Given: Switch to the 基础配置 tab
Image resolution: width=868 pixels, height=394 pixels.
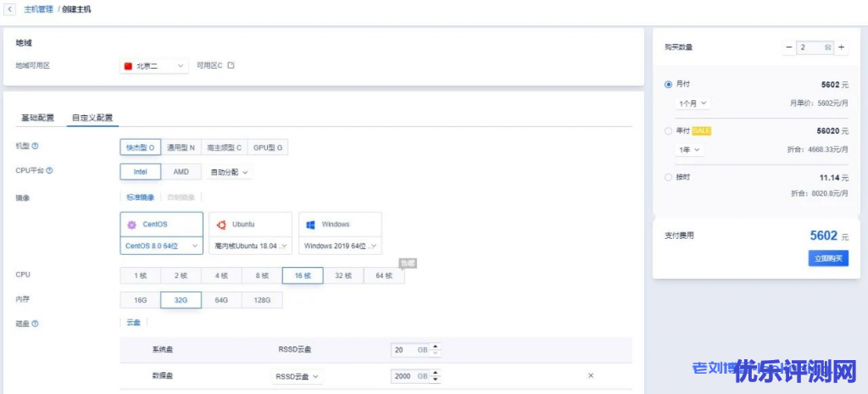Looking at the screenshot, I should (x=37, y=118).
